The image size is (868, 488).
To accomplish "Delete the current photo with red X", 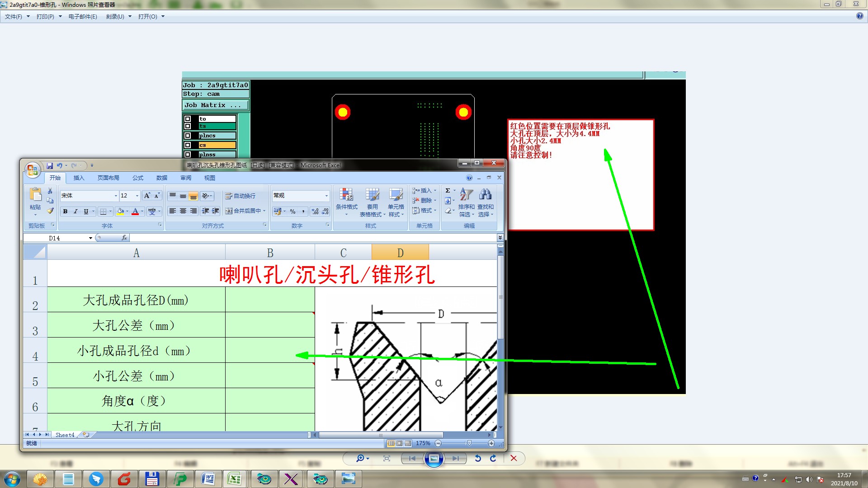I will click(x=514, y=458).
